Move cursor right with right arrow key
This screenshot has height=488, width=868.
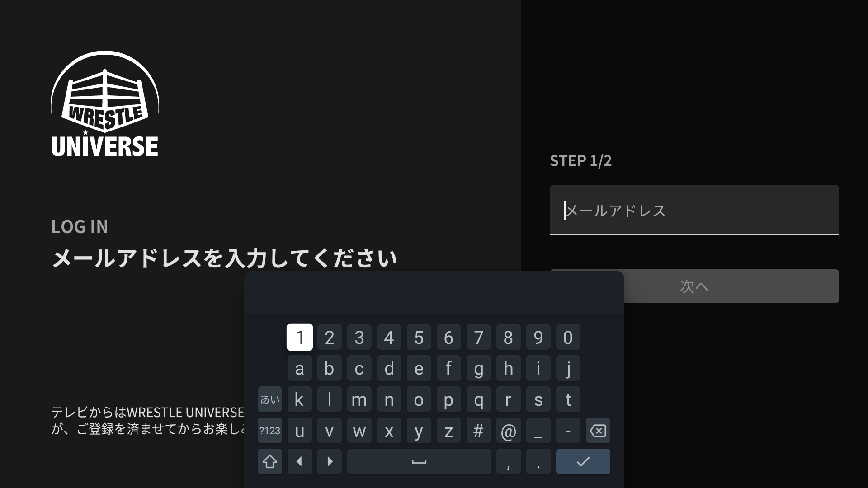(329, 461)
